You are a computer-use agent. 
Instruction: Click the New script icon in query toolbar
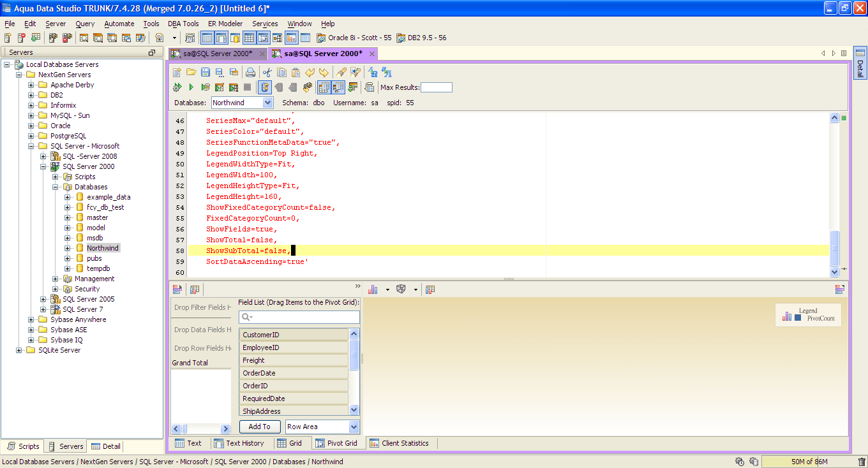(177, 72)
